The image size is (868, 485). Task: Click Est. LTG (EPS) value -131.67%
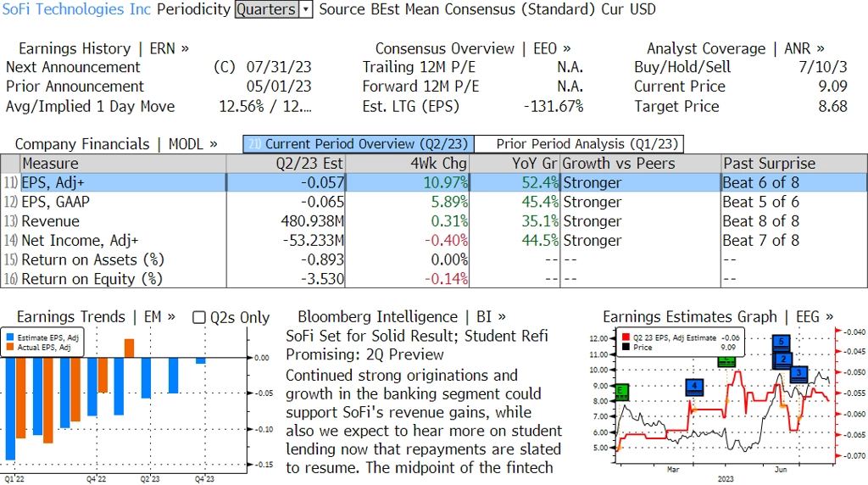553,106
